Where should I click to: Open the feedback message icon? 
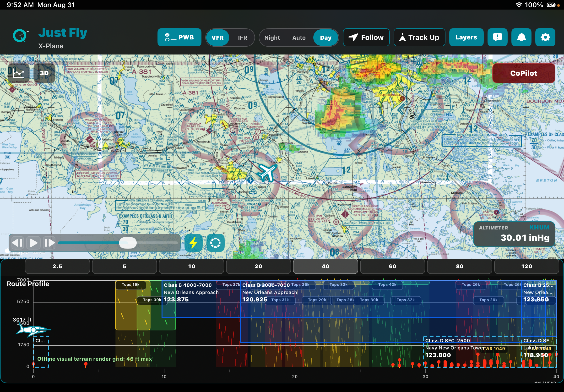click(497, 37)
